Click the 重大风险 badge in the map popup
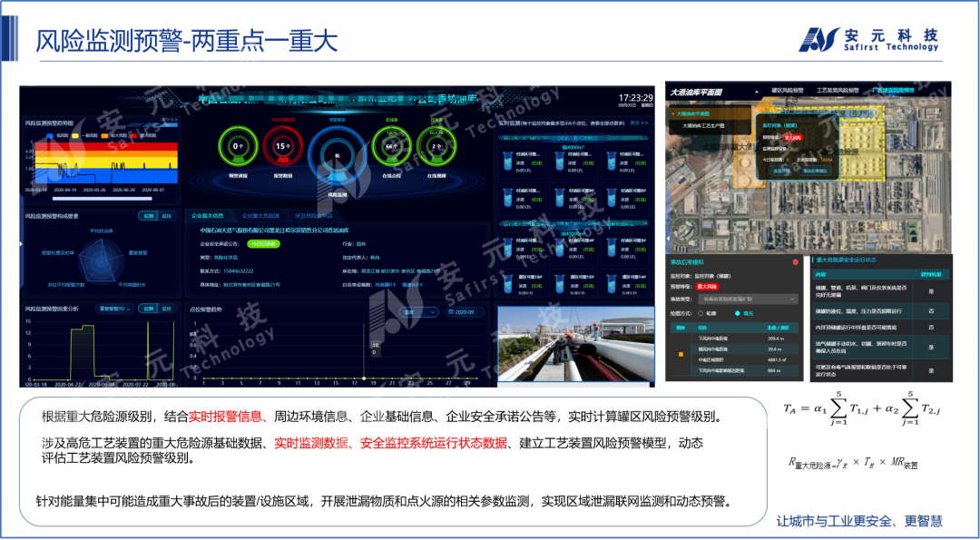Screen dimensions: 980x540 click(792, 137)
